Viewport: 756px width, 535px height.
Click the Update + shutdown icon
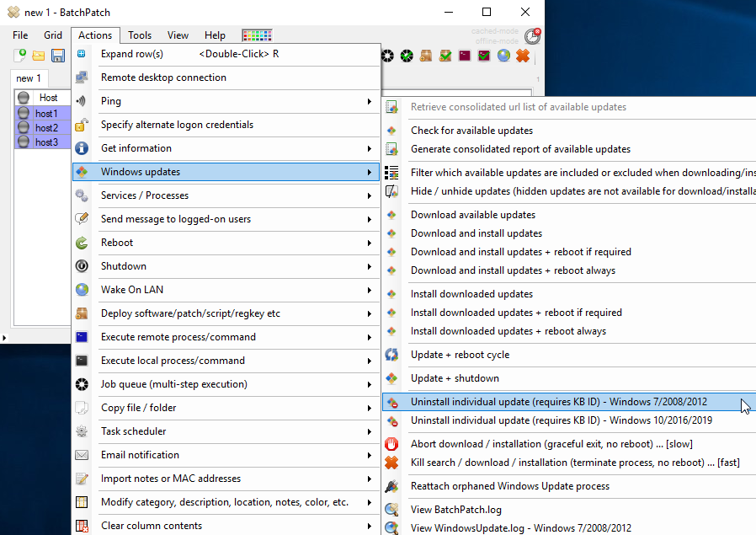point(391,378)
